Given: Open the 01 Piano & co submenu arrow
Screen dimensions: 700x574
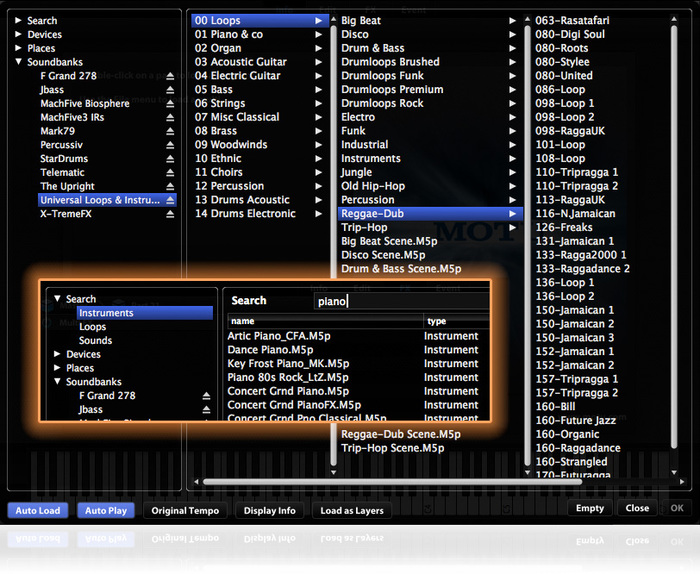Looking at the screenshot, I should point(318,34).
